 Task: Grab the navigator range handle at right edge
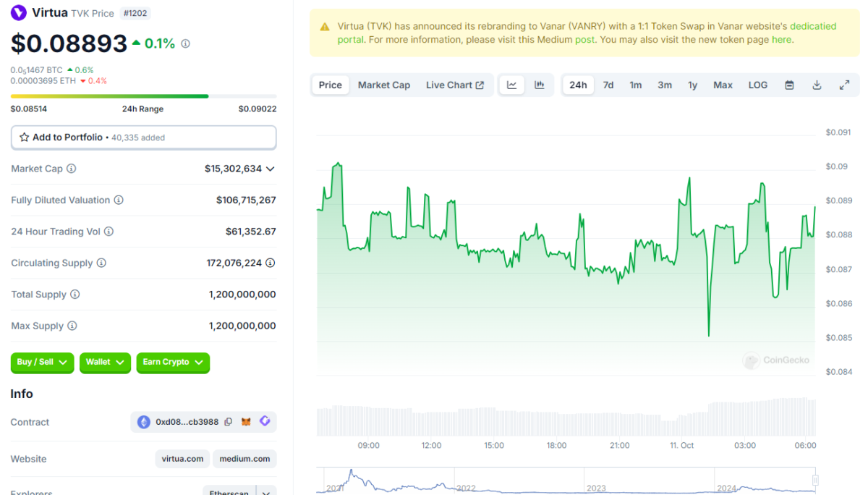pos(815,480)
